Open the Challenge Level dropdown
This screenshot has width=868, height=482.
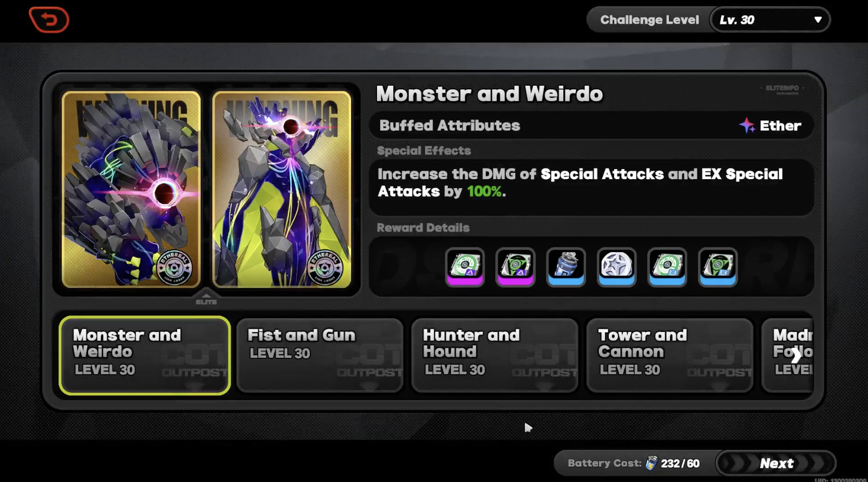(x=770, y=20)
